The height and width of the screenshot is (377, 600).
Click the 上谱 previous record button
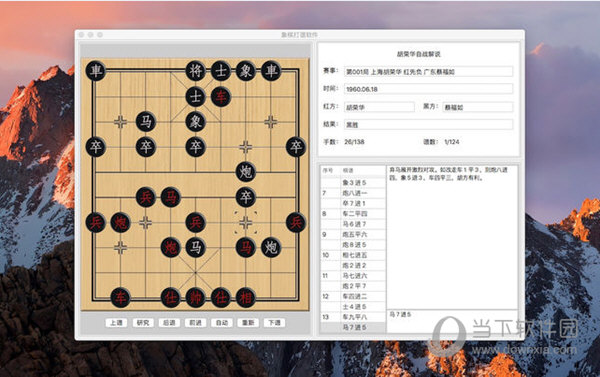(x=116, y=323)
